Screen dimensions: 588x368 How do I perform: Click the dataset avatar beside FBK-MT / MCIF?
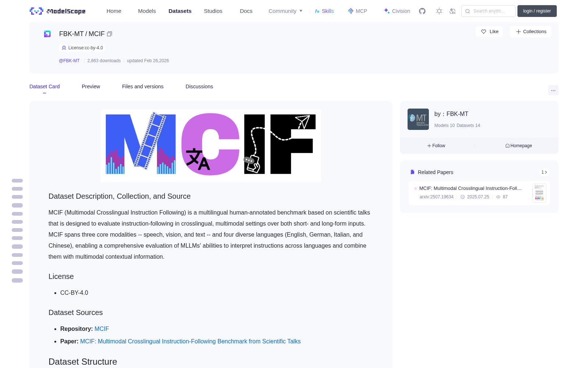47,34
